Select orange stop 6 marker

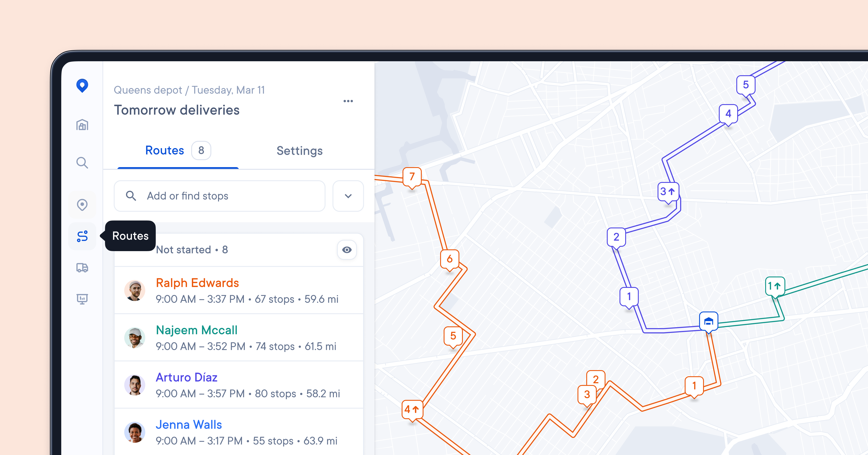pyautogui.click(x=450, y=259)
